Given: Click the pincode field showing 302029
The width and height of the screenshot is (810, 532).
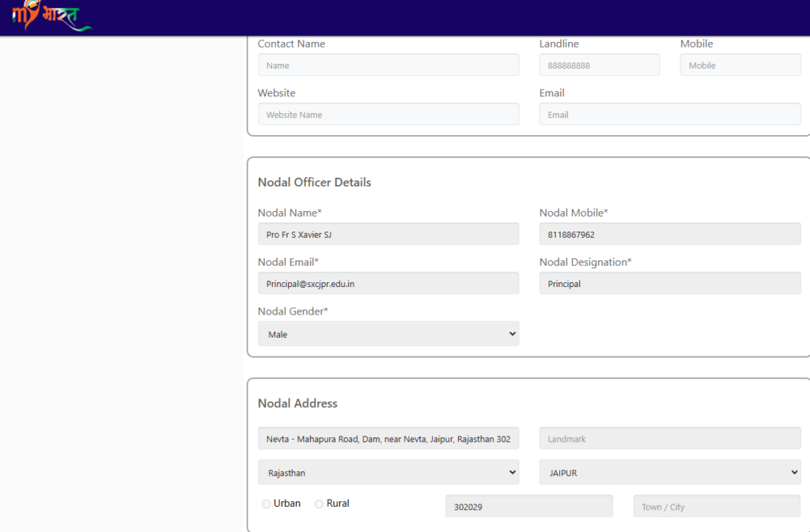Looking at the screenshot, I should (529, 506).
